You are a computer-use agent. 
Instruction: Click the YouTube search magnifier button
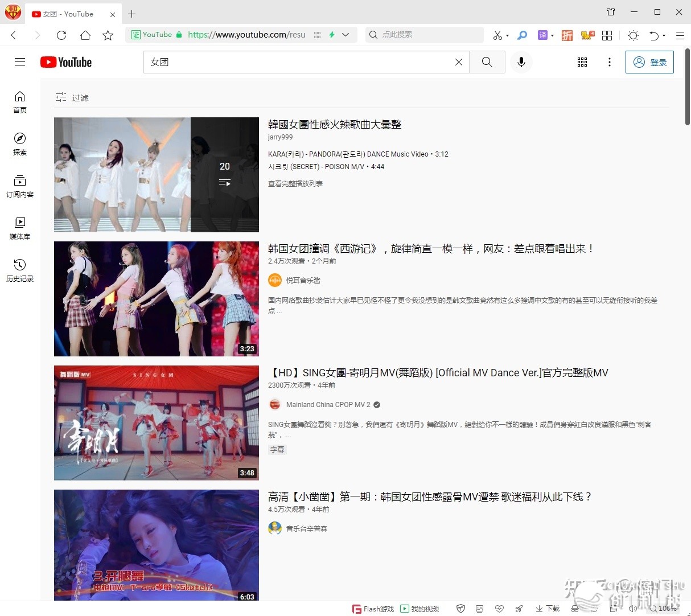[487, 62]
